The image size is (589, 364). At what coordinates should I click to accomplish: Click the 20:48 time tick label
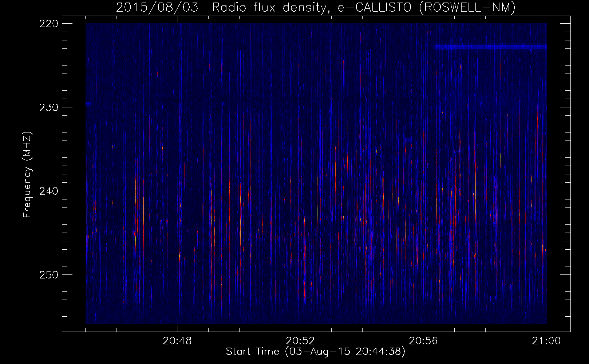click(177, 341)
